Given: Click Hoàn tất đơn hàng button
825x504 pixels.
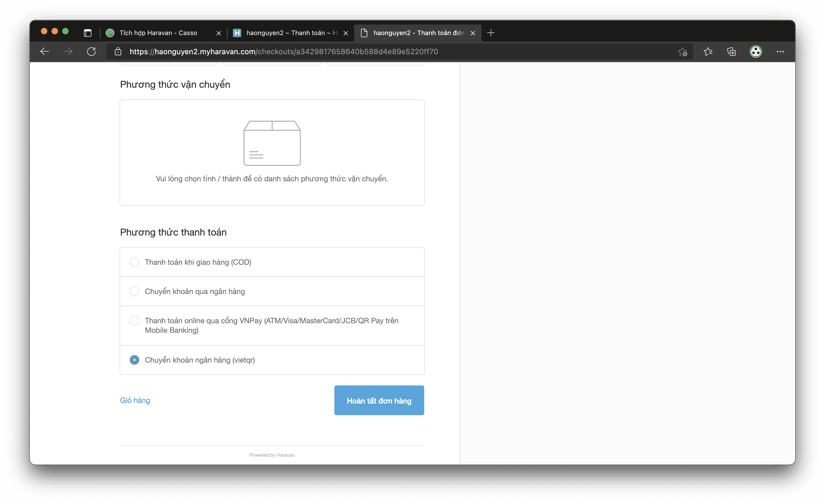Looking at the screenshot, I should [x=379, y=401].
